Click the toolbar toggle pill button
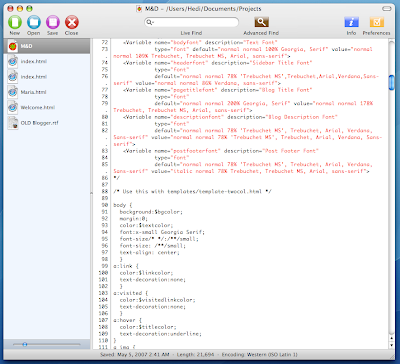400x364 pixels. pyautogui.click(x=387, y=9)
